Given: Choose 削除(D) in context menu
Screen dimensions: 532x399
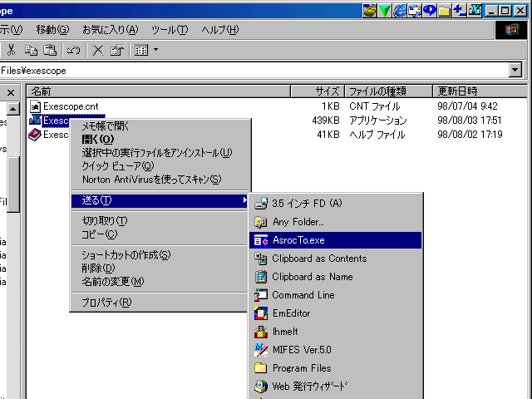Looking at the screenshot, I should (x=160, y=268).
